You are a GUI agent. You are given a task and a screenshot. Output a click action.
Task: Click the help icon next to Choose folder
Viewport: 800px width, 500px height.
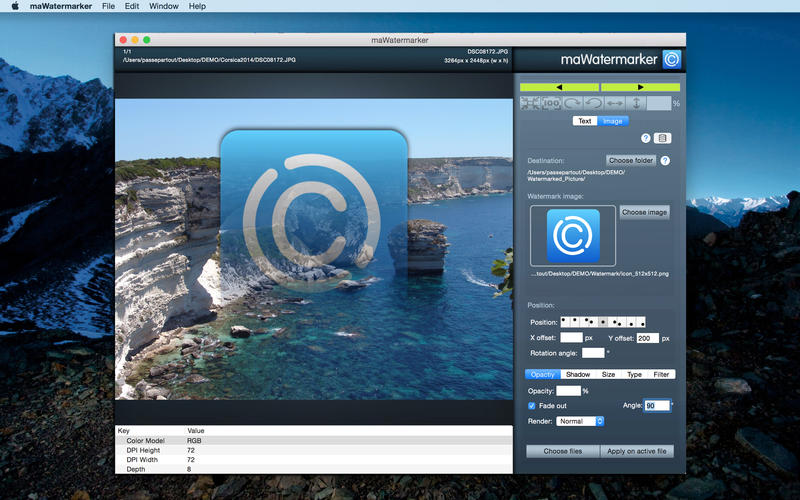(x=665, y=161)
